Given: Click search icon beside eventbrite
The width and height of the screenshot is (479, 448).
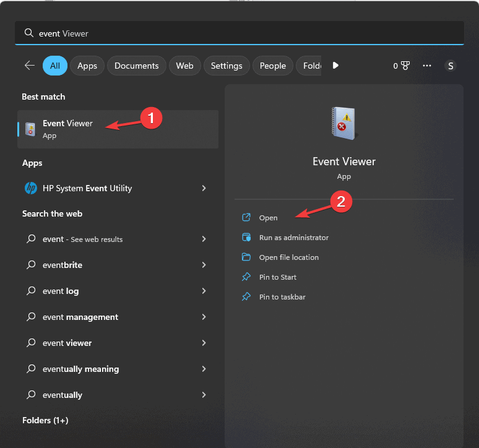Looking at the screenshot, I should pyautogui.click(x=31, y=265).
